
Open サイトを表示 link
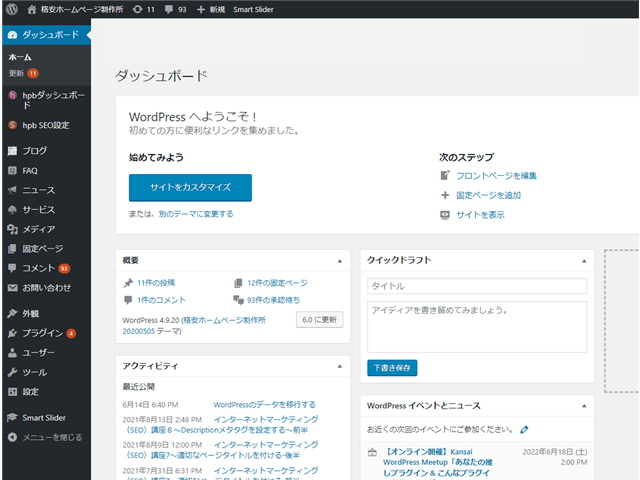480,215
